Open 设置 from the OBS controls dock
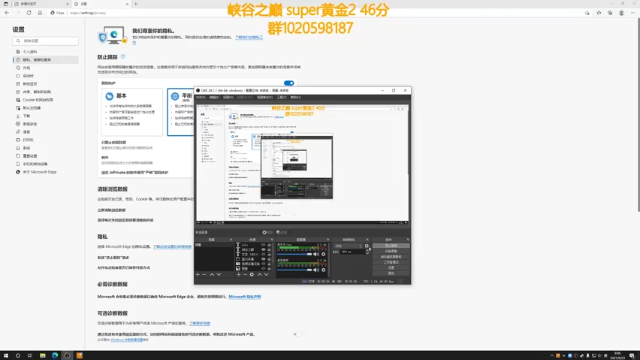640x360 pixels. pyautogui.click(x=391, y=268)
